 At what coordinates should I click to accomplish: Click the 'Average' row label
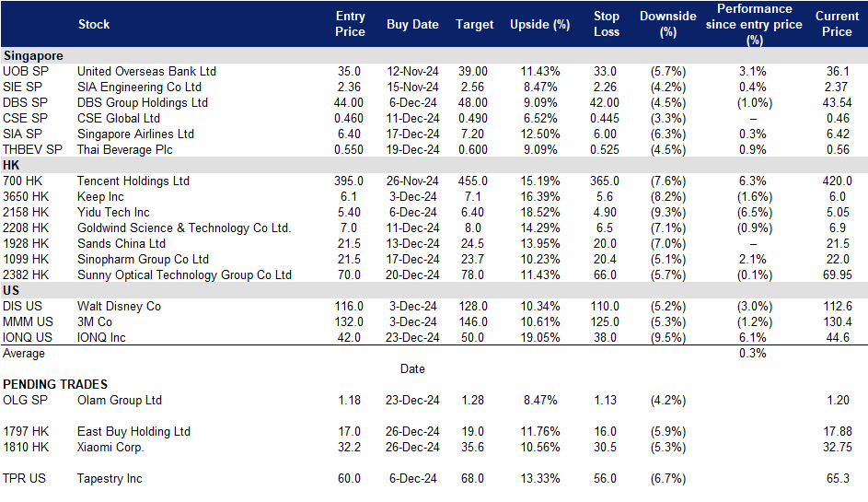[24, 354]
